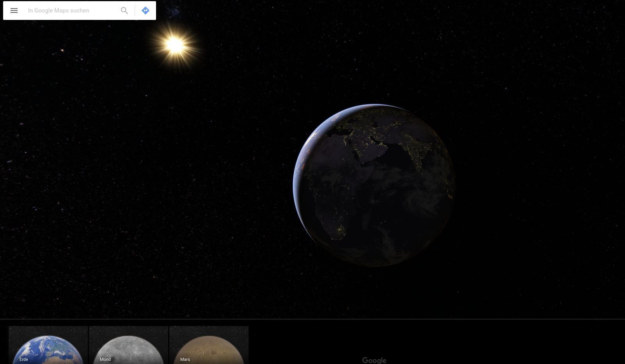
Task: Click the 'Erde' text label
Action: pos(24,359)
